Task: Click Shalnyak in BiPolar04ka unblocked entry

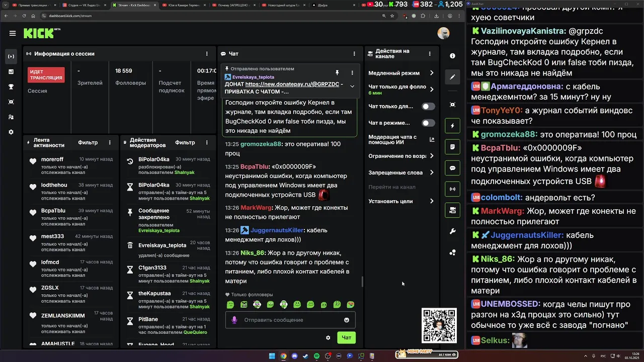Action: (185, 172)
